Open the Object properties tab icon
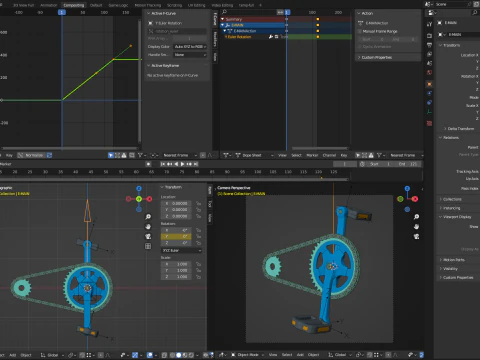 (x=429, y=84)
